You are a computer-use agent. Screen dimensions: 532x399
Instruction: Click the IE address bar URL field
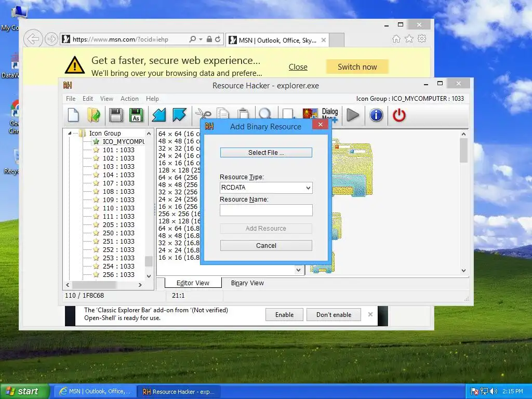[x=129, y=39]
